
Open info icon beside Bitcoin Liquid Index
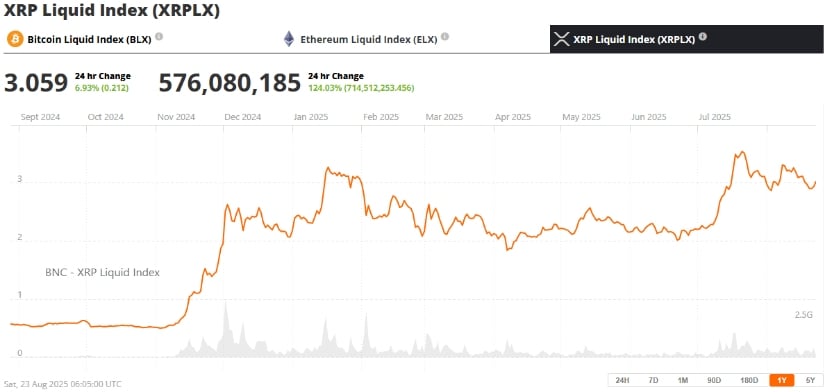[159, 37]
